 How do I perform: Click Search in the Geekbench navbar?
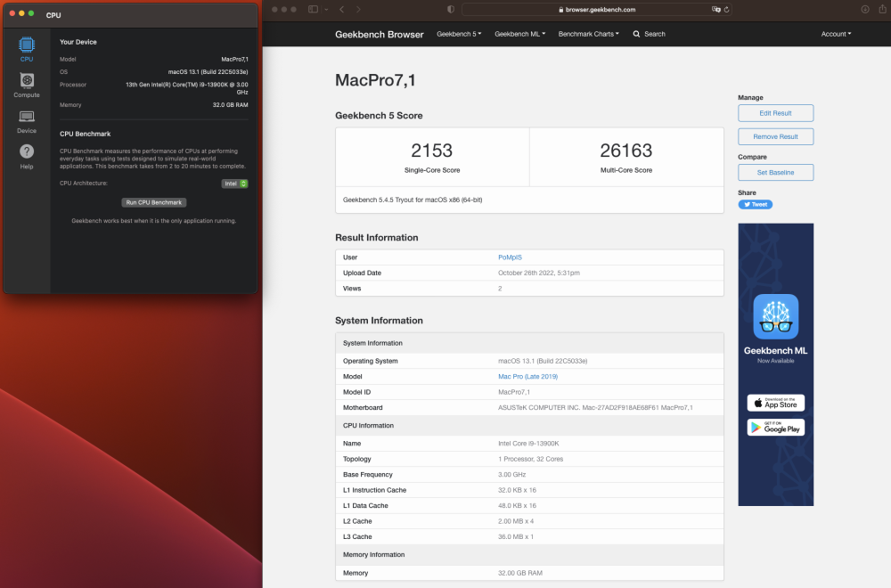[649, 34]
